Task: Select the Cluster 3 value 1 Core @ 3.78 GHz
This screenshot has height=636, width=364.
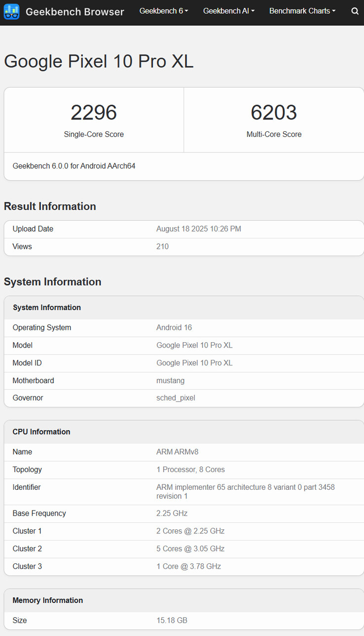Action: click(188, 566)
